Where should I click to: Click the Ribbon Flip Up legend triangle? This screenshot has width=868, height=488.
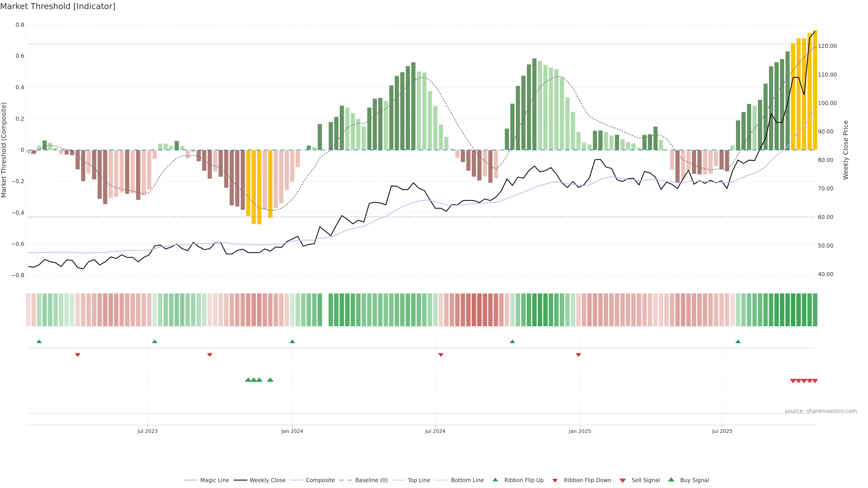click(x=495, y=480)
